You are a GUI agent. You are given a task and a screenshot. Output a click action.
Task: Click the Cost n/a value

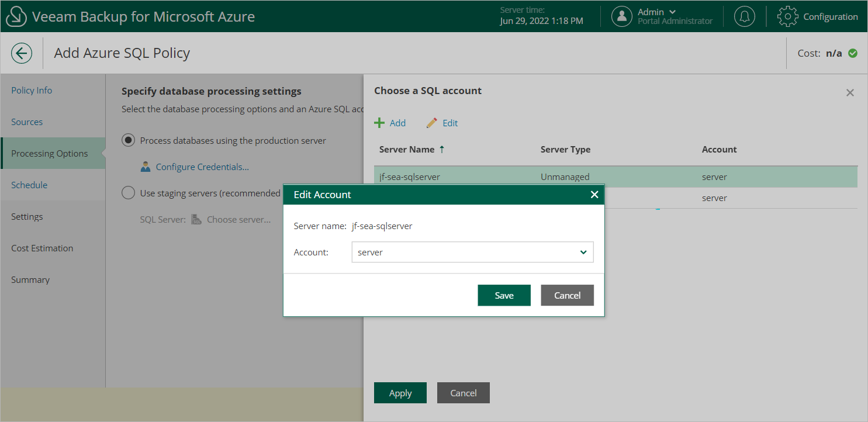click(x=834, y=53)
